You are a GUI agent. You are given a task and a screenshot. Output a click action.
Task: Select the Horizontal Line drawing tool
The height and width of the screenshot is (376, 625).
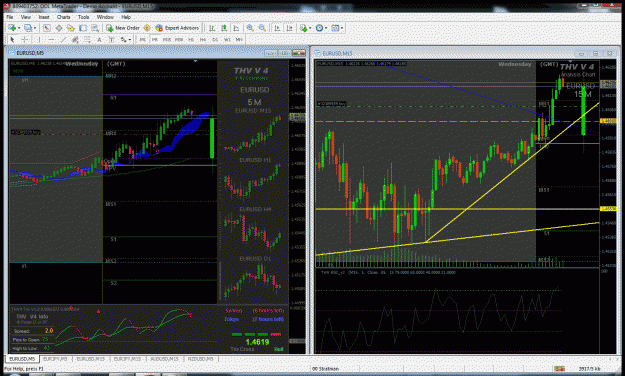(51, 39)
